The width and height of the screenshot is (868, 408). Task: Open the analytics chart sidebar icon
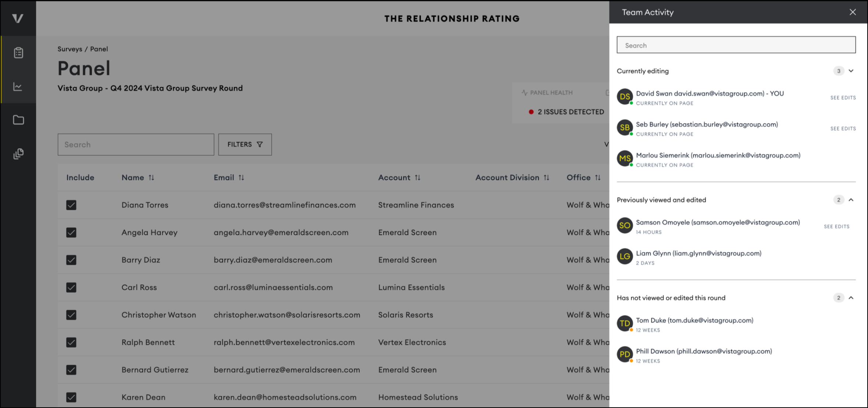pyautogui.click(x=18, y=87)
